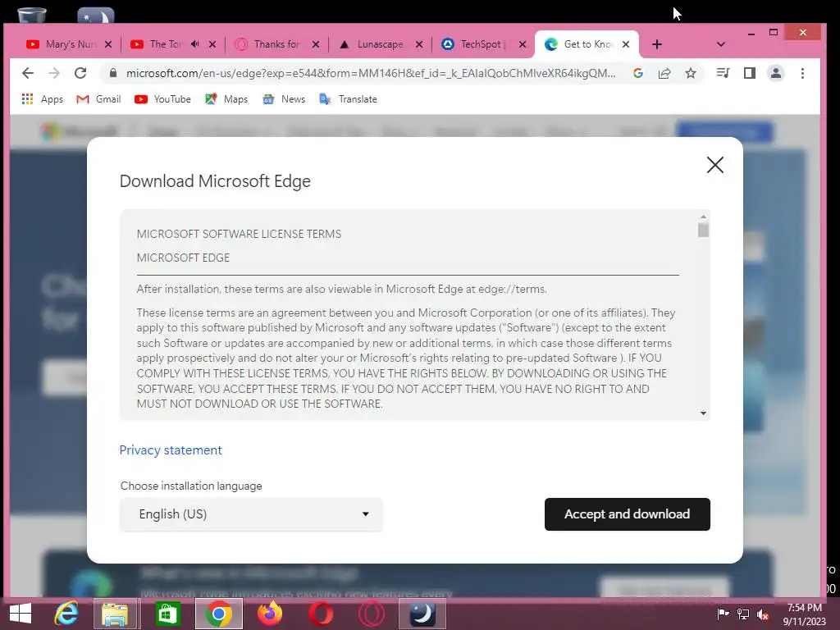Screen dimensions: 840x630
Task: Open Maps bookmark
Action: [226, 99]
